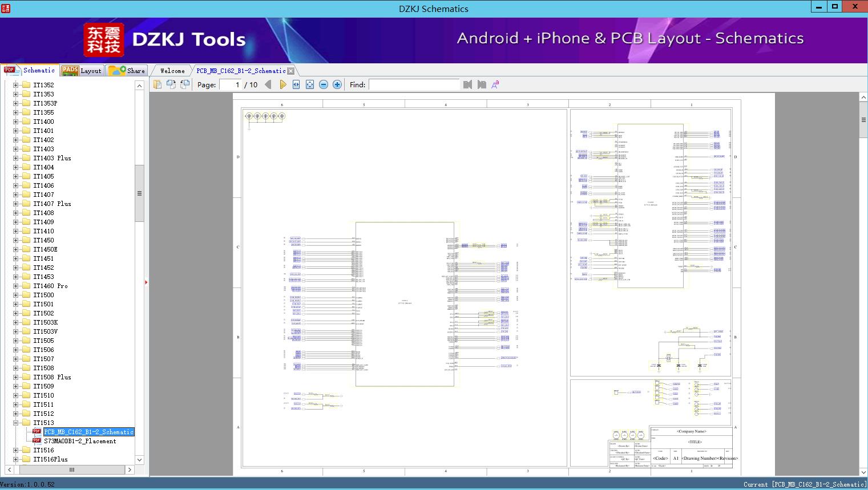Screen dimensions: 868x490
Task: Close the PCB_MB_C162_B1-2_Schematic tab
Action: click(291, 71)
